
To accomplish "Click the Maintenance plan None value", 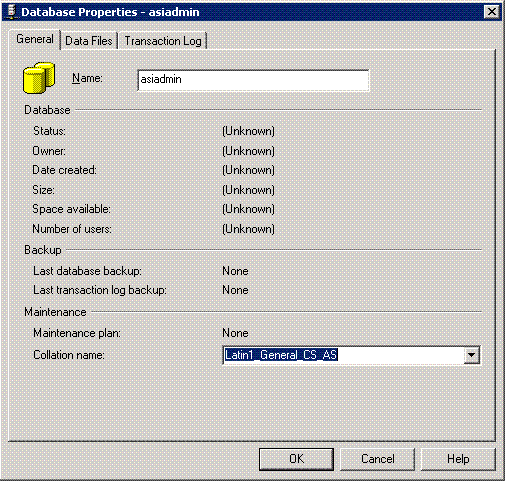I will click(235, 333).
